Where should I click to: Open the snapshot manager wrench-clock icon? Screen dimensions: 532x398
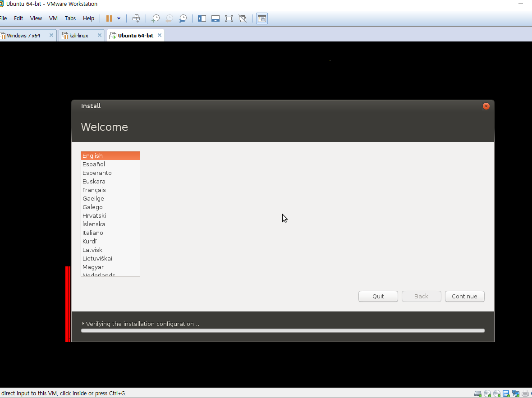point(183,18)
